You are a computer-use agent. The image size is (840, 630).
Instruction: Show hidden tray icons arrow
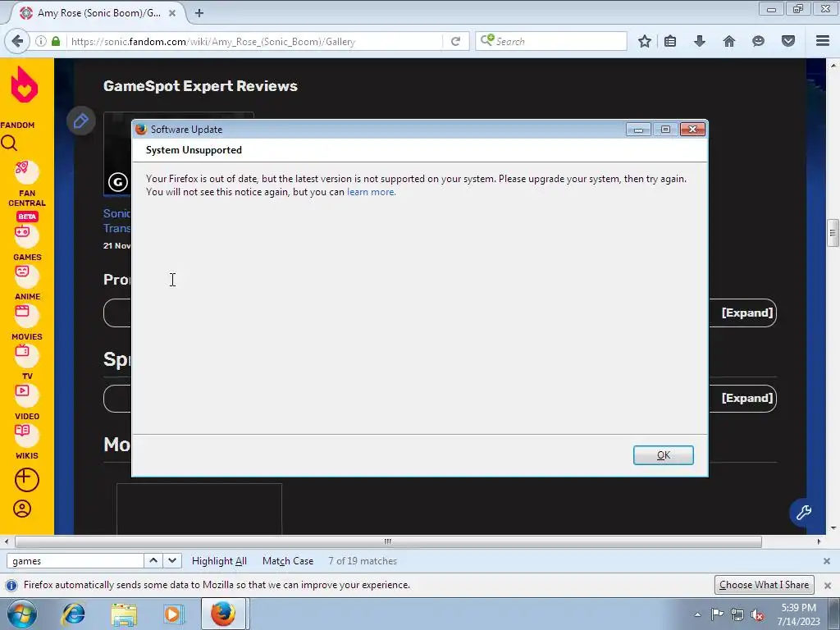point(697,614)
